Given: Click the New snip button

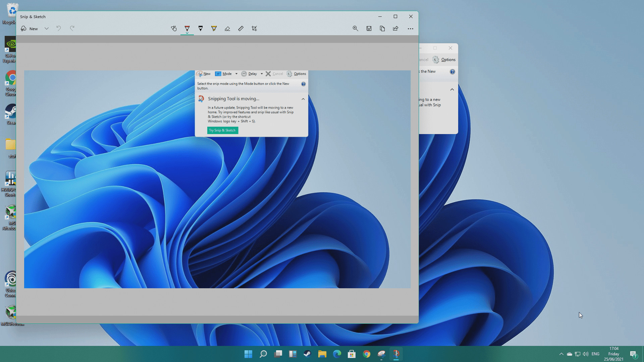Looking at the screenshot, I should pos(29,29).
